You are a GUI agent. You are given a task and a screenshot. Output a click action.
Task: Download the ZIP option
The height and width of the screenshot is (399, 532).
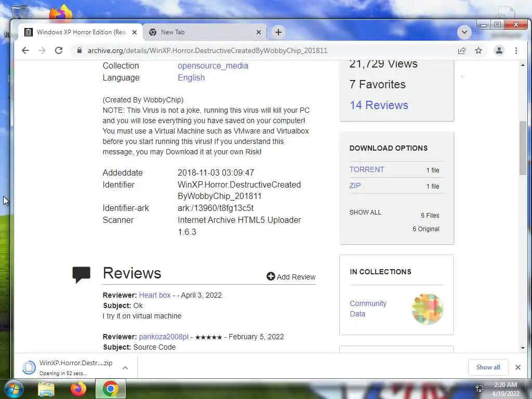(x=355, y=185)
